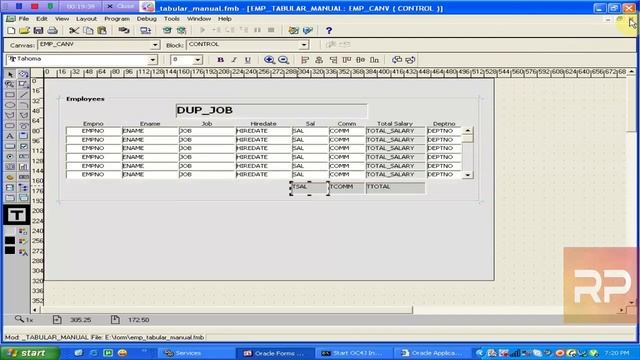The image size is (640, 360).
Task: Click the Print icon
Action: point(52,31)
